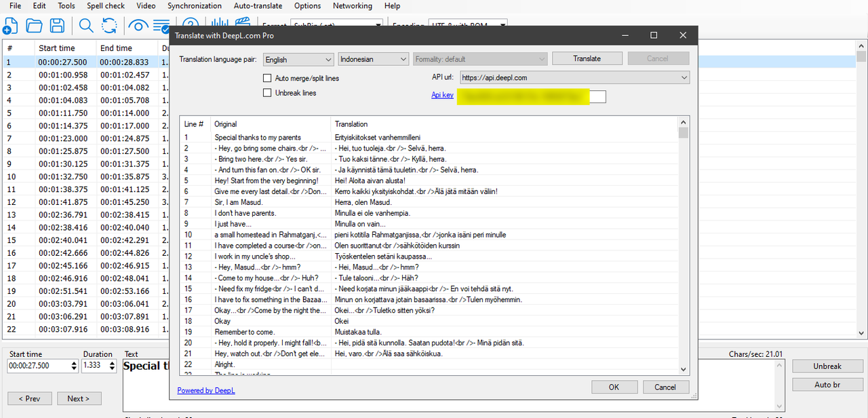Open the Replace tool

click(108, 25)
